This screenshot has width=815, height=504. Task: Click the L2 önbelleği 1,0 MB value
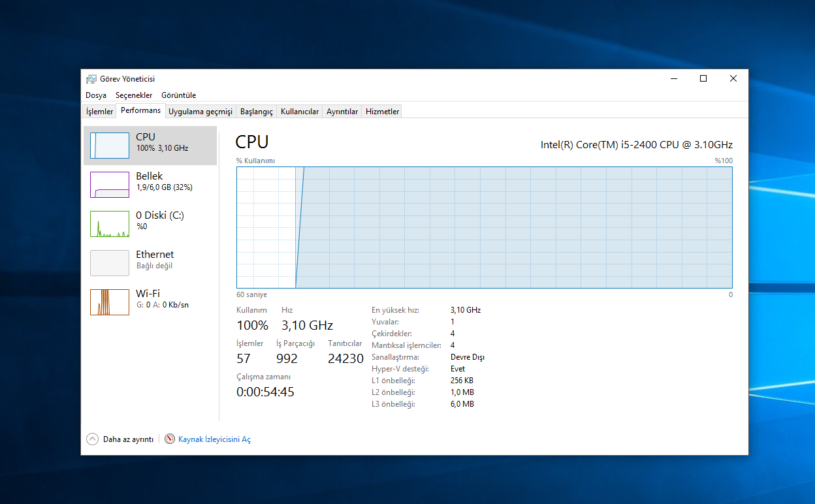[462, 392]
